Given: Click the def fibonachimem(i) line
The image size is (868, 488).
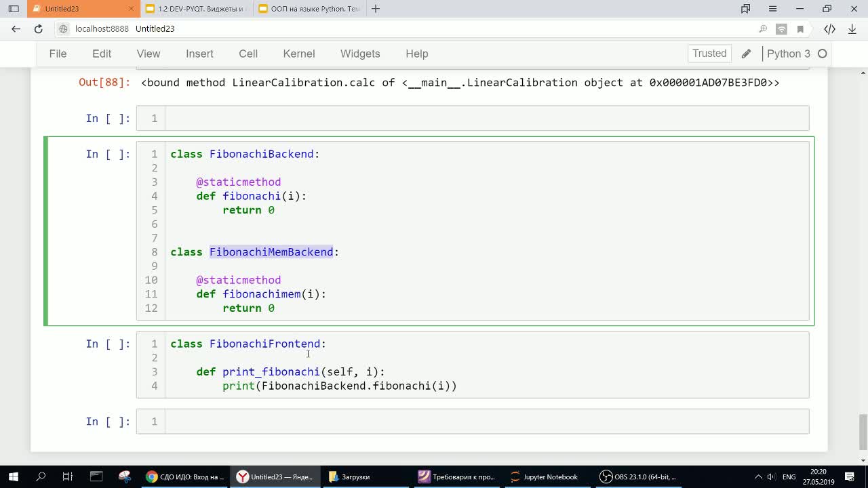Looking at the screenshot, I should coord(261,294).
